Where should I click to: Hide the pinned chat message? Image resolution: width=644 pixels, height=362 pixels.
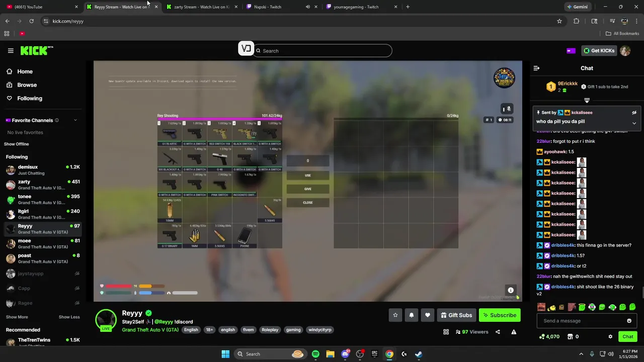634,113
